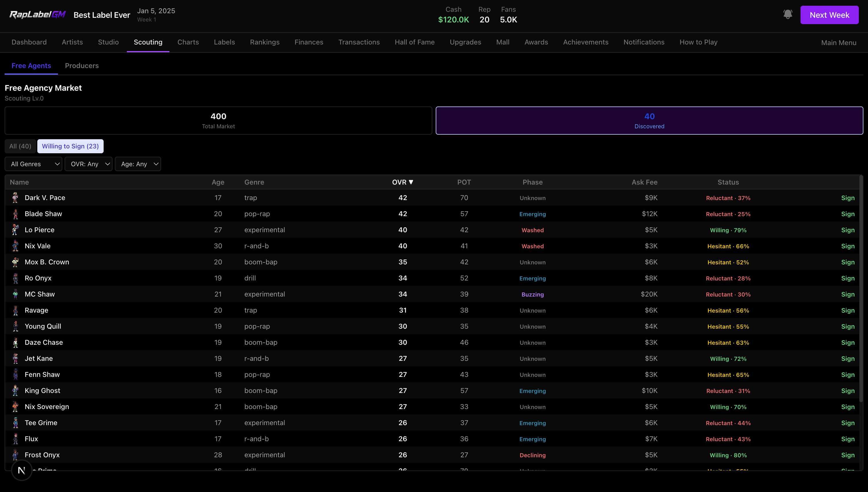Click Nix Vale's avatar icon
The height and width of the screenshot is (492, 868).
(x=15, y=246)
